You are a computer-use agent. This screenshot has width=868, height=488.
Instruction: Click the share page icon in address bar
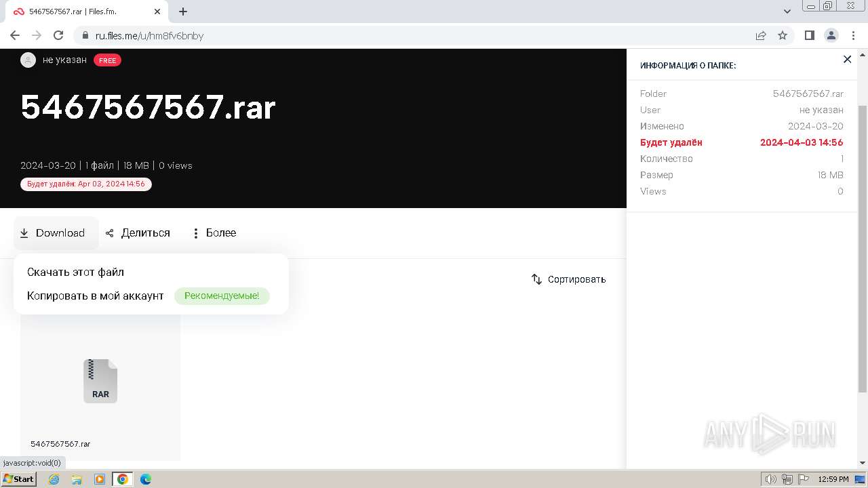point(761,35)
